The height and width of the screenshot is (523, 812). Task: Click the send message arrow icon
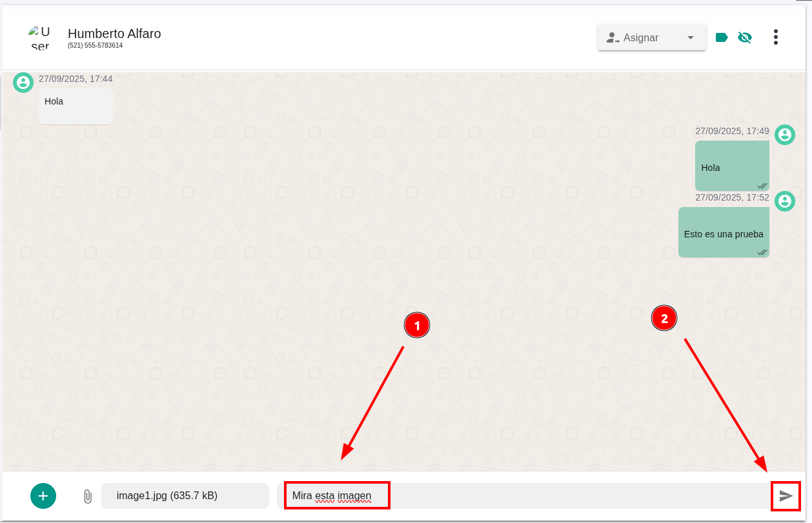coord(786,496)
